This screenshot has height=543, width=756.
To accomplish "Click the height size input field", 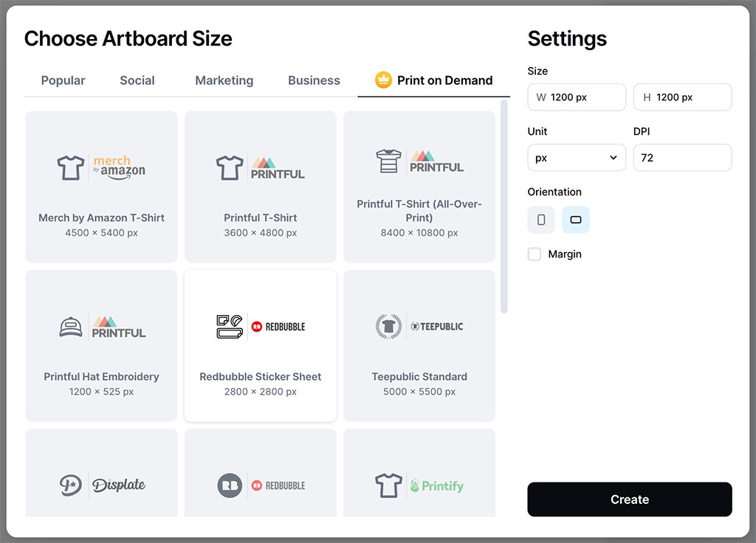I will [683, 97].
